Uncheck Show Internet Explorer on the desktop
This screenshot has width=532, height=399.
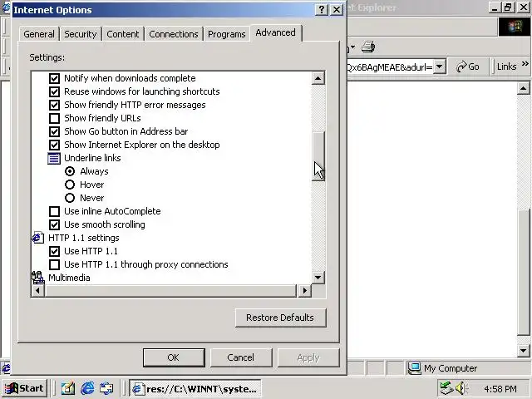click(x=54, y=145)
